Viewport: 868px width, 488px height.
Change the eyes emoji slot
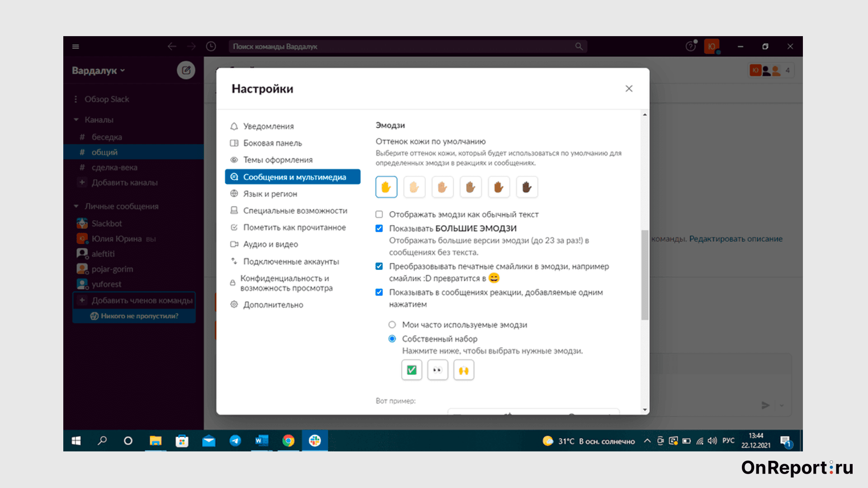point(438,370)
